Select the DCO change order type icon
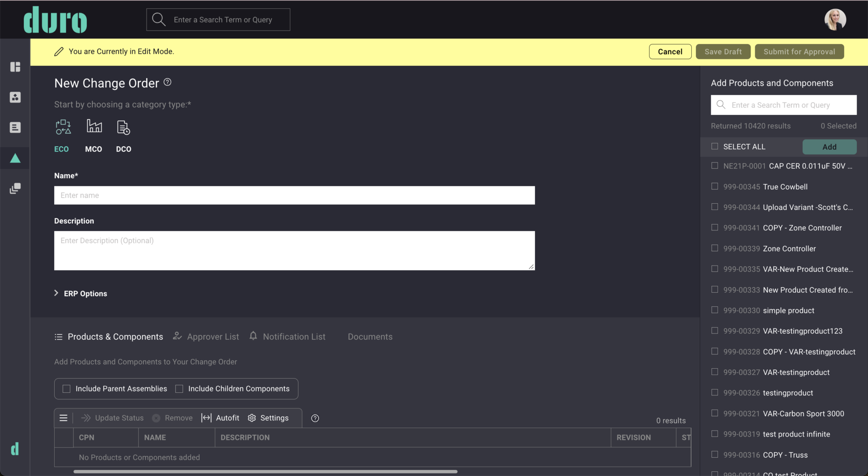 point(123,127)
